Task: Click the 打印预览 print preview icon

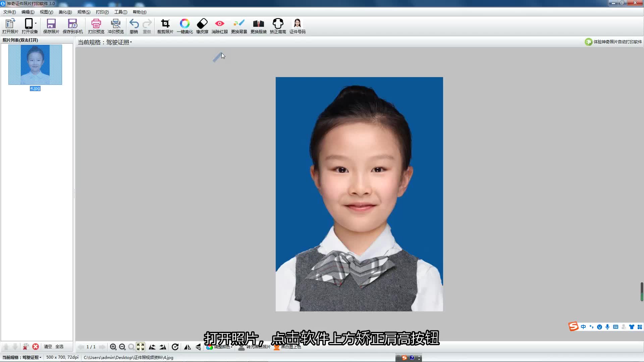Action: coord(96,26)
